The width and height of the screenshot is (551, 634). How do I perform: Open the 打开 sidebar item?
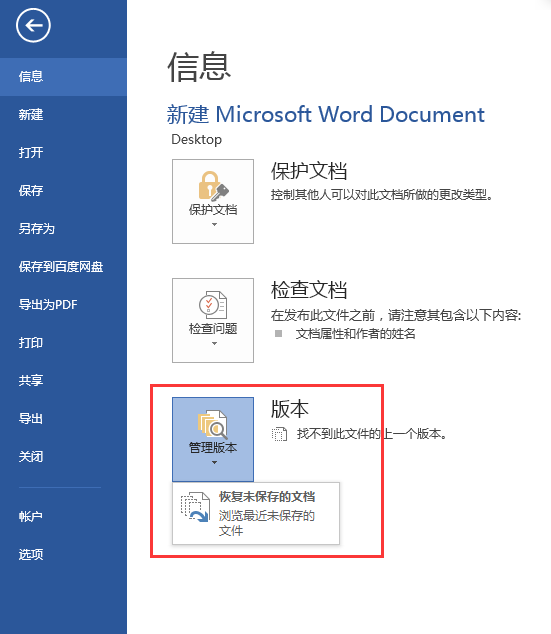coord(63,152)
